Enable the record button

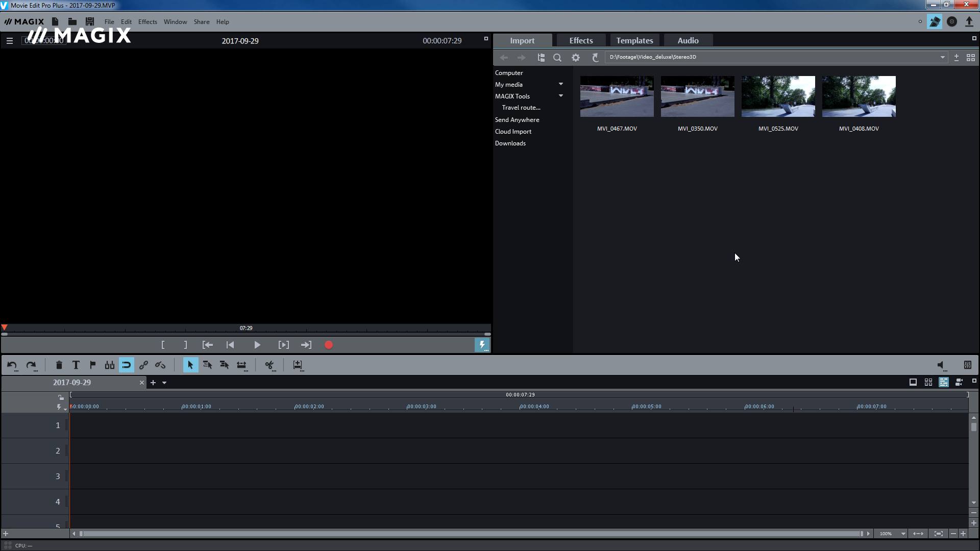[x=329, y=344]
